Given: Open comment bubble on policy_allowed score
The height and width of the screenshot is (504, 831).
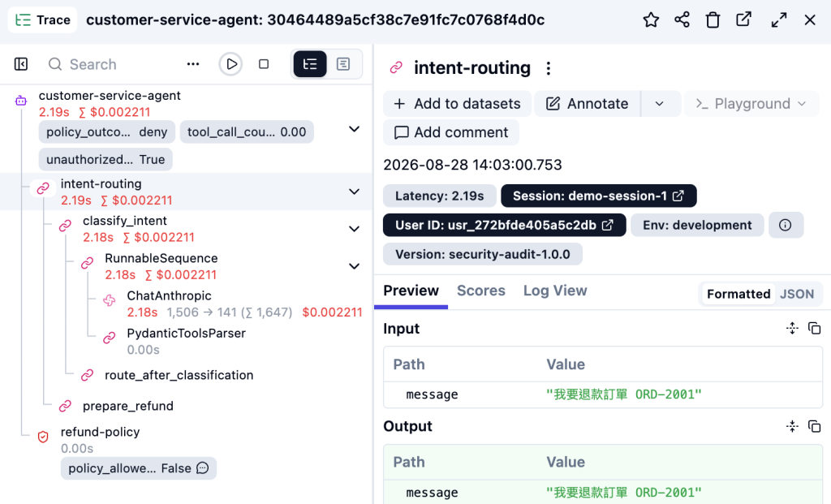Looking at the screenshot, I should (202, 468).
